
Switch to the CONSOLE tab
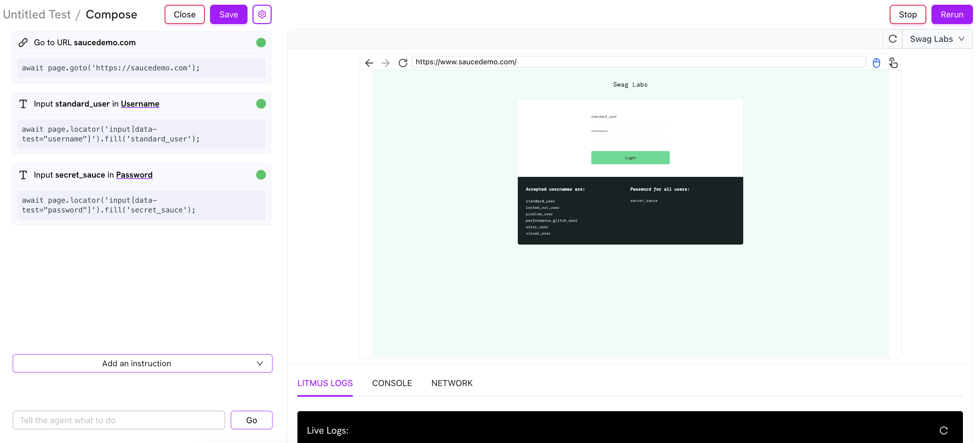(x=392, y=383)
